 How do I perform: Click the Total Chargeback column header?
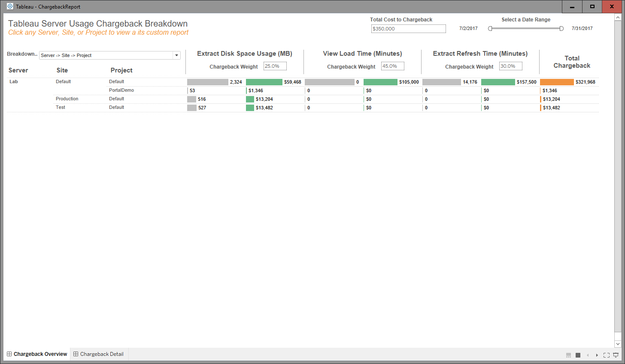pyautogui.click(x=572, y=62)
